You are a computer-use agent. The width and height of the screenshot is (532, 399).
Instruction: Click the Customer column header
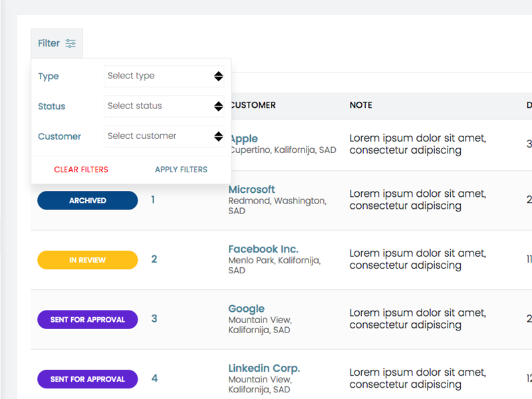(253, 105)
